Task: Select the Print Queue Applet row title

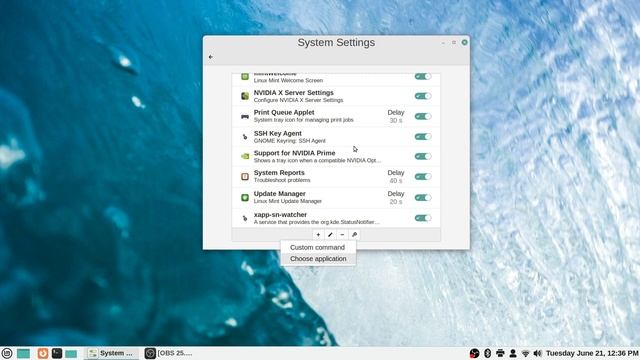Action: click(x=284, y=112)
